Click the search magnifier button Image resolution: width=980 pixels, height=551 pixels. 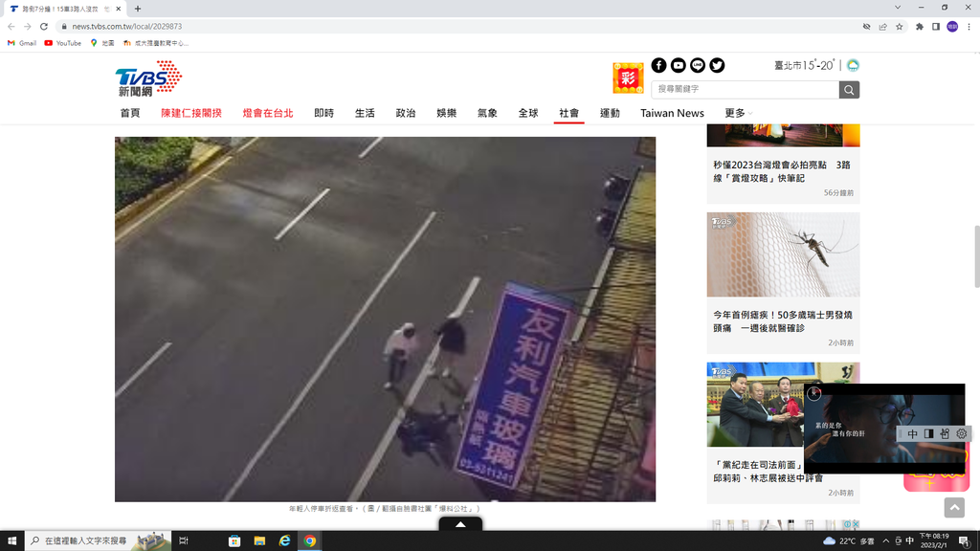tap(849, 90)
